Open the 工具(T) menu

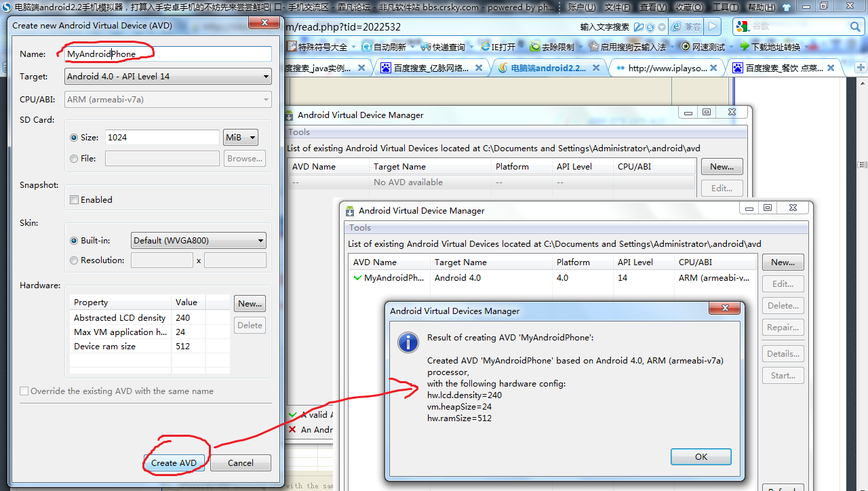726,7
